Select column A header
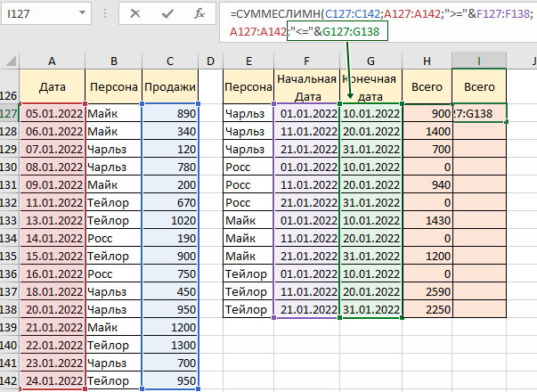 tap(52, 61)
